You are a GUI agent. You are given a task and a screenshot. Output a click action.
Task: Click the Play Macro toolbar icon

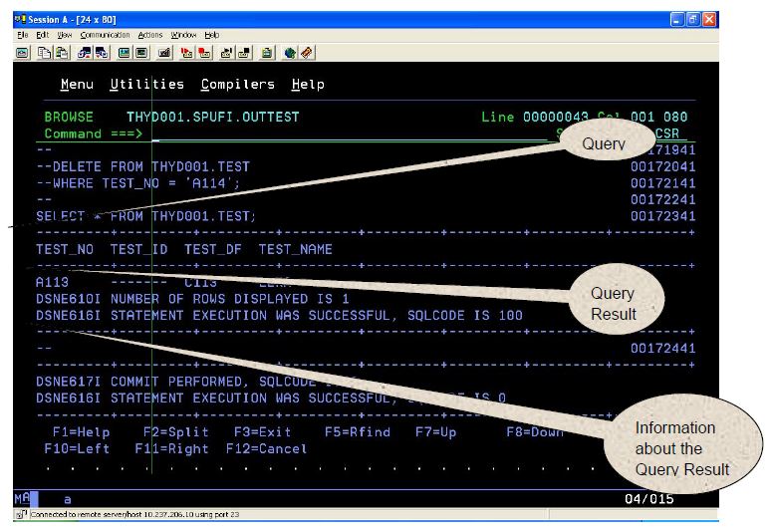(x=226, y=53)
